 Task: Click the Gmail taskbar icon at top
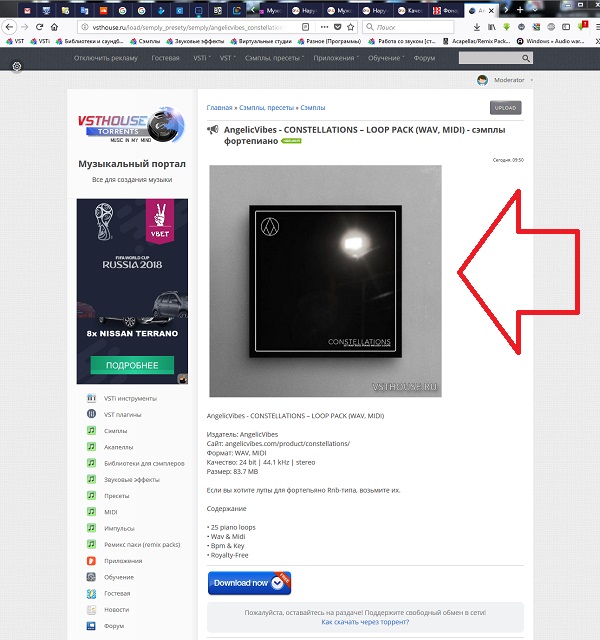coord(27,11)
